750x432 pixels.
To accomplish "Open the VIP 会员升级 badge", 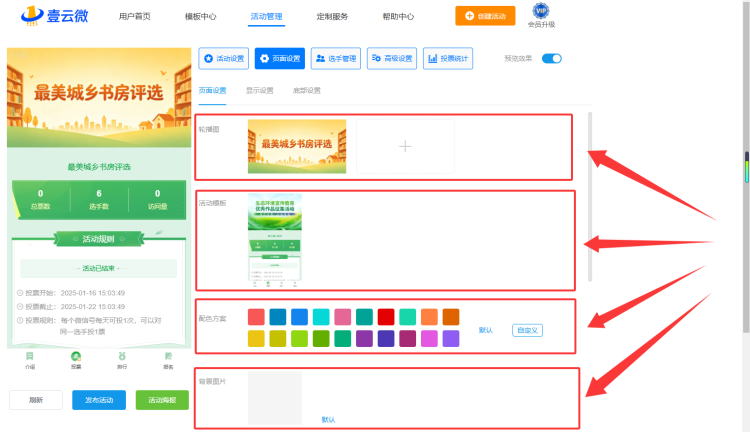I will point(541,15).
